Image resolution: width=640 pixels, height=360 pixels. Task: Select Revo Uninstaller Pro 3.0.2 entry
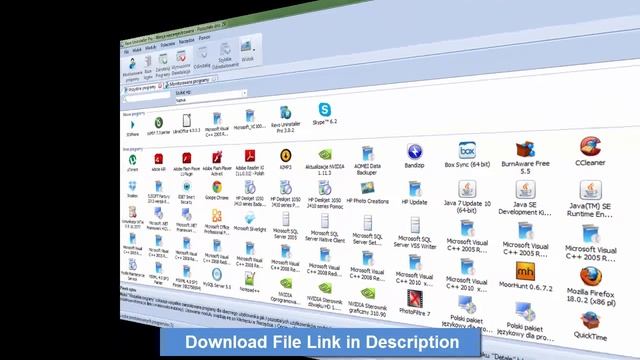point(285,119)
